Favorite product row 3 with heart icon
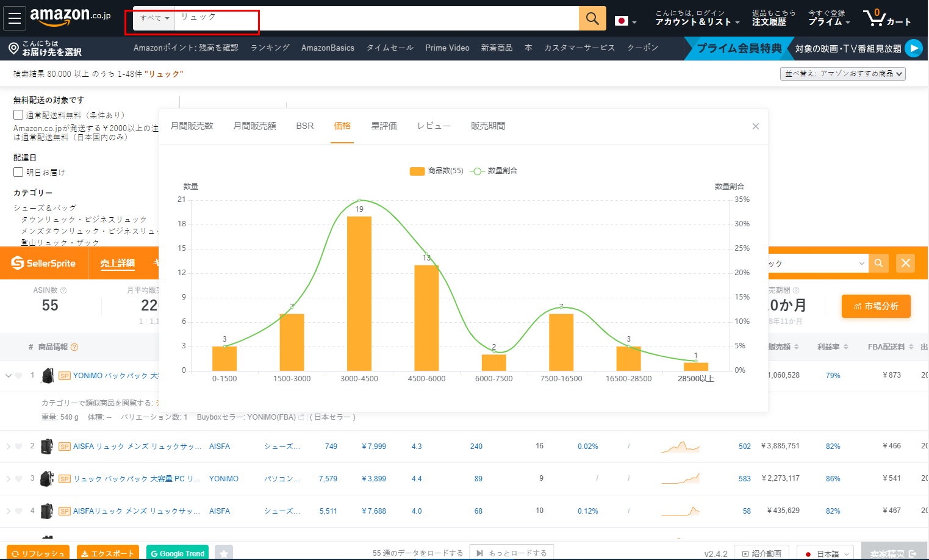This screenshot has width=929, height=560. point(19,479)
